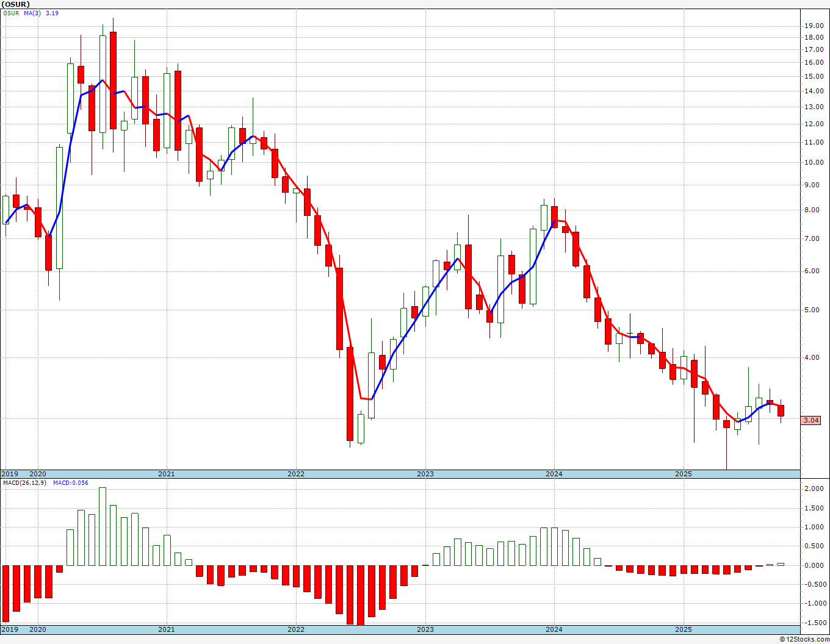Select the 17.00 price axis label

point(814,49)
